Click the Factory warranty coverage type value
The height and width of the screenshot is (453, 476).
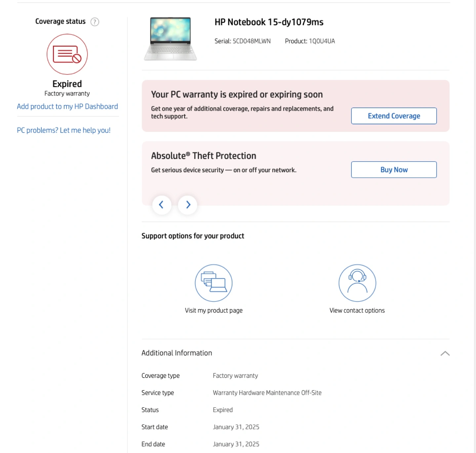[235, 376]
